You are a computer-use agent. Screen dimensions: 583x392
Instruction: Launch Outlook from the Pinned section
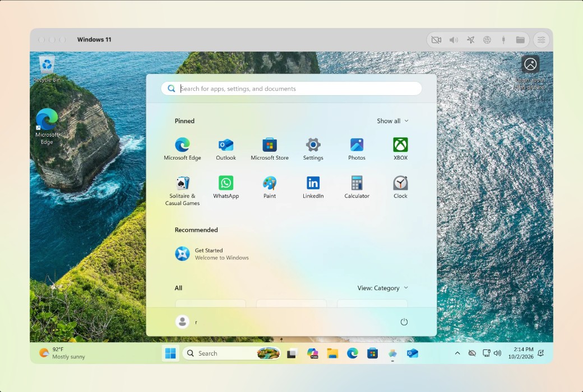226,149
